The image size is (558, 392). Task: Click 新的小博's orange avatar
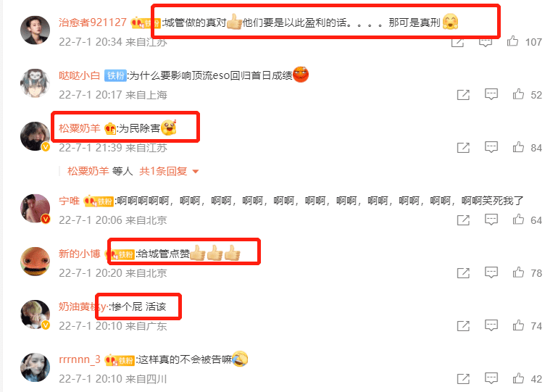tap(35, 262)
